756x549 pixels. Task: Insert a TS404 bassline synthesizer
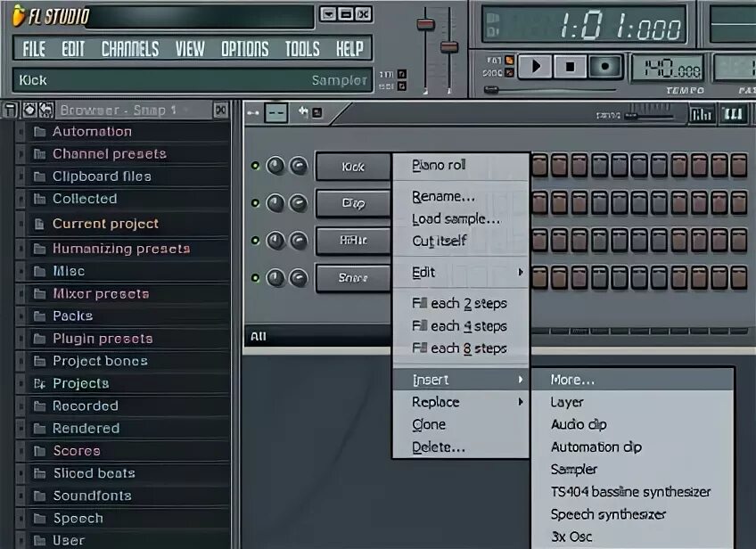(633, 492)
